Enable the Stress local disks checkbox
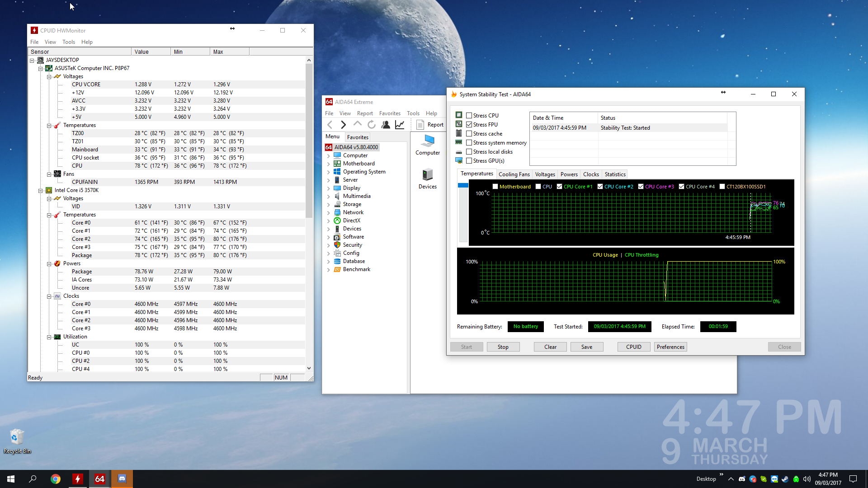 469,152
